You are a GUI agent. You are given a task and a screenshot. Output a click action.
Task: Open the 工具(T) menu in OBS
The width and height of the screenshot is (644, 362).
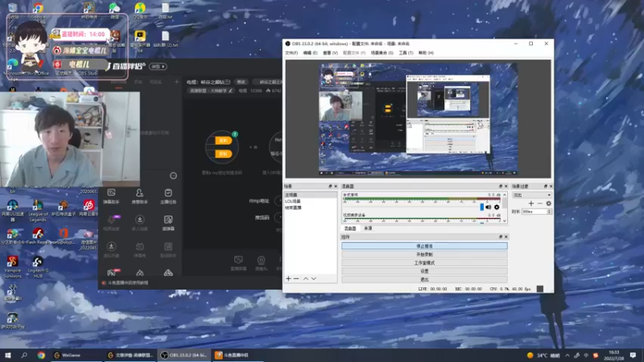(x=406, y=53)
